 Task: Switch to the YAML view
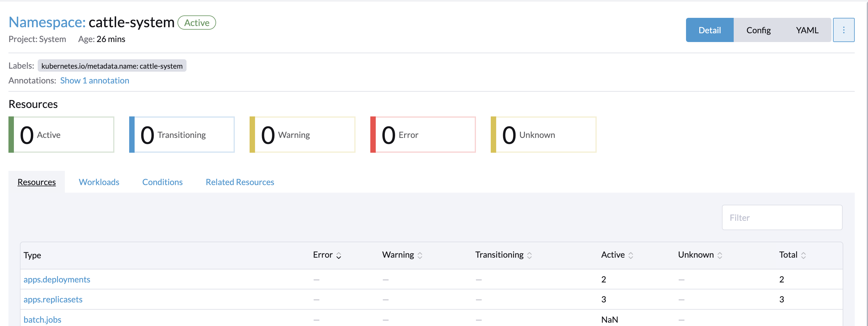(807, 30)
